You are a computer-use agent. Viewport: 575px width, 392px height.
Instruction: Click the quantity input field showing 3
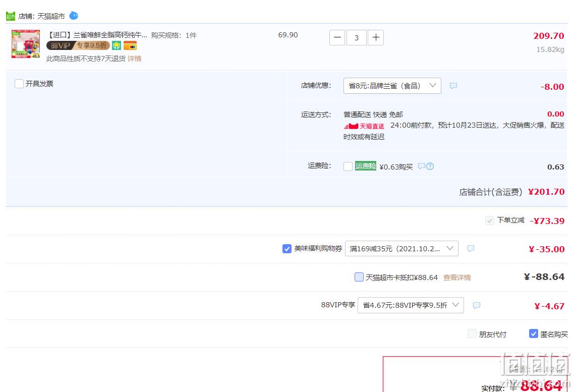(357, 37)
